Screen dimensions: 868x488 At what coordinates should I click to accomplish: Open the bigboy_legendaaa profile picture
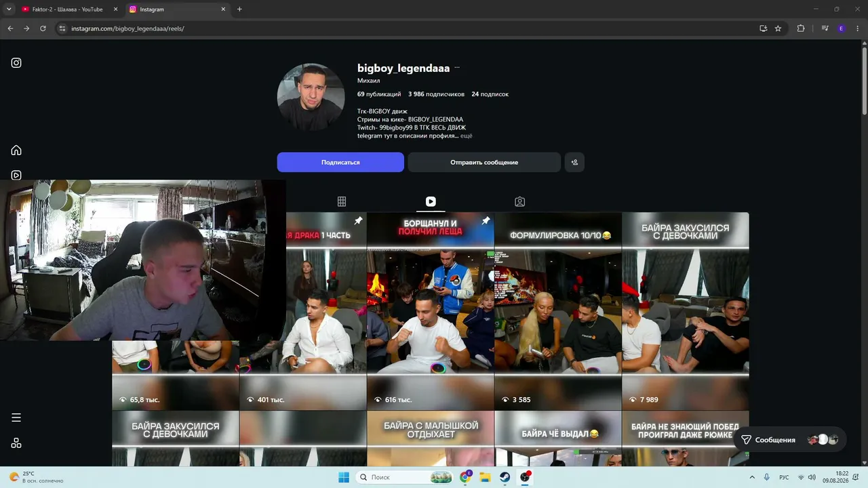click(x=311, y=97)
